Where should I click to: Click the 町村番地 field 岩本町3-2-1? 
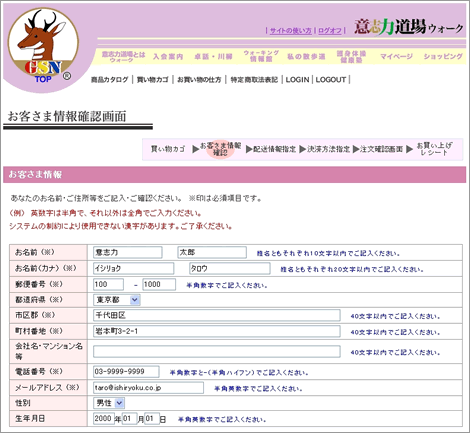pos(217,331)
